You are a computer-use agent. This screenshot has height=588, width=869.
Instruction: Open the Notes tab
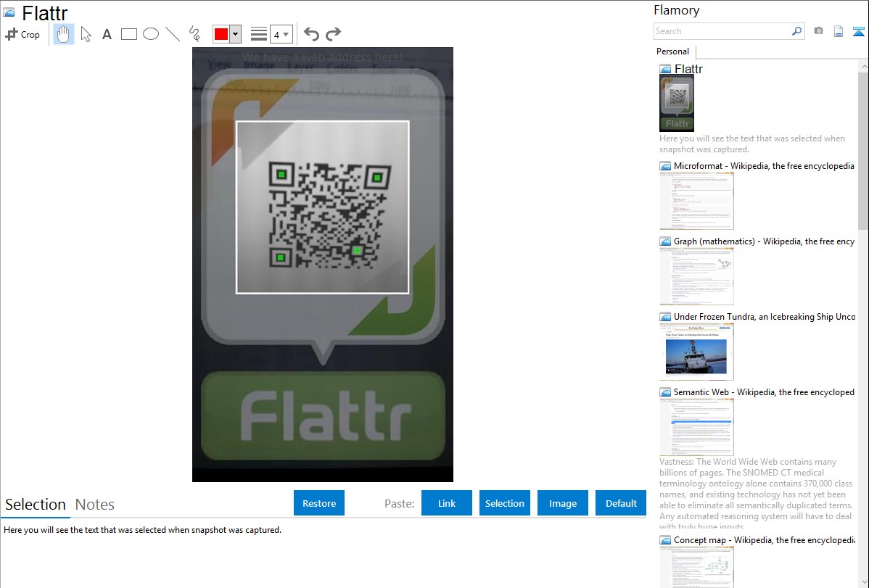coord(95,505)
